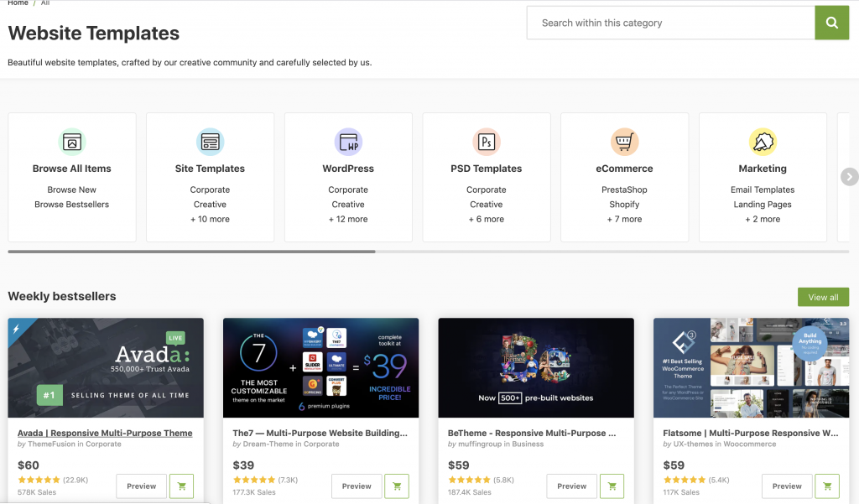Add Flatsome theme to cart
Screen dimensions: 859x504
click(827, 486)
